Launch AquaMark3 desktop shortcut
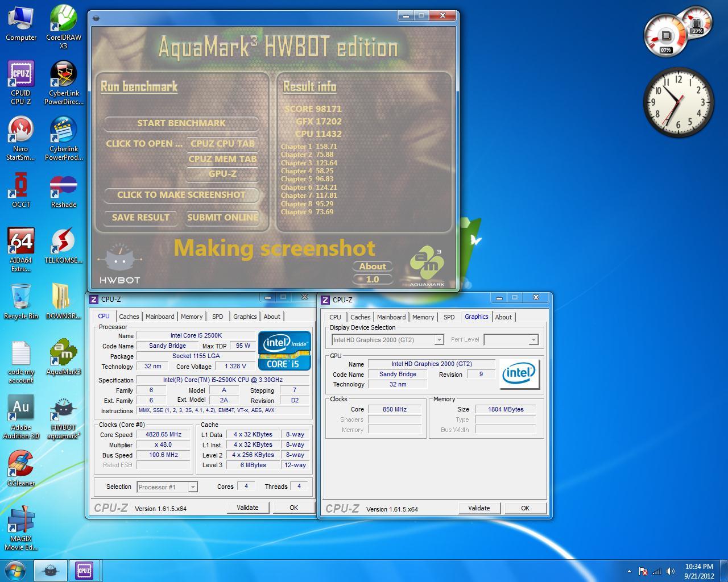 [x=64, y=357]
